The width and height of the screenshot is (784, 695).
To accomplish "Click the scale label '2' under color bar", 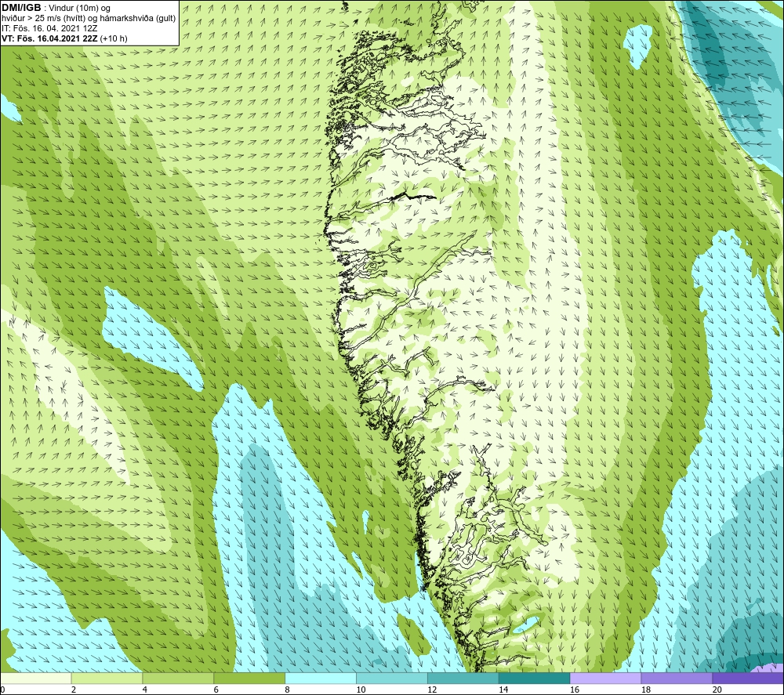I will (x=74, y=690).
